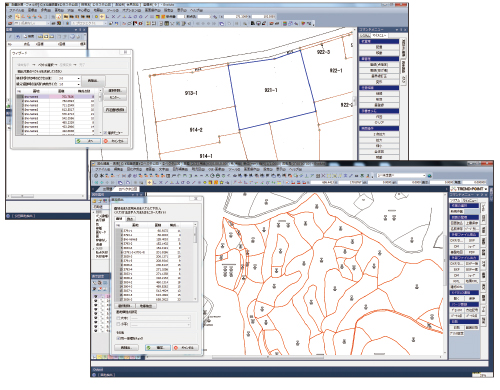Select the first highlighted row in wizard table
Image resolution: width=500 pixels, height=390 pixels.
(x=55, y=97)
